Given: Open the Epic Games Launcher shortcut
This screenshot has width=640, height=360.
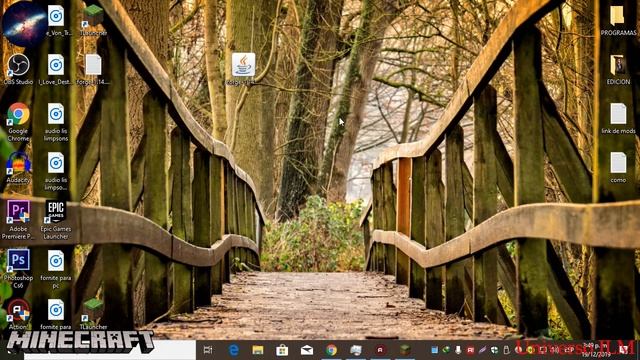Looking at the screenshot, I should point(56,220).
